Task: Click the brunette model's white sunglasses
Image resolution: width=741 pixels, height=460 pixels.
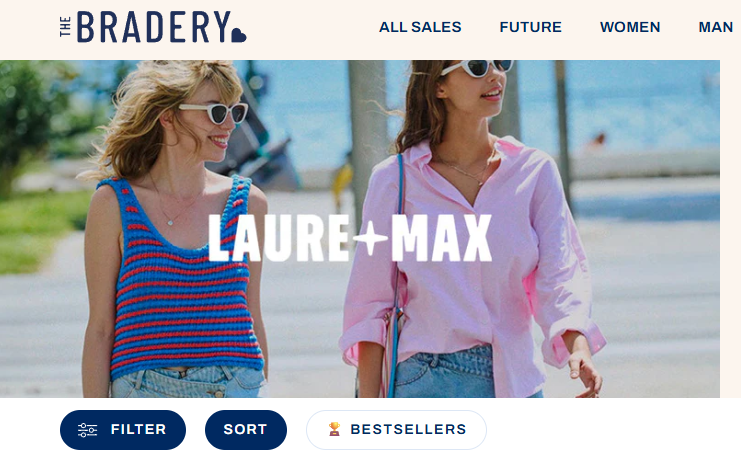Action: click(477, 68)
